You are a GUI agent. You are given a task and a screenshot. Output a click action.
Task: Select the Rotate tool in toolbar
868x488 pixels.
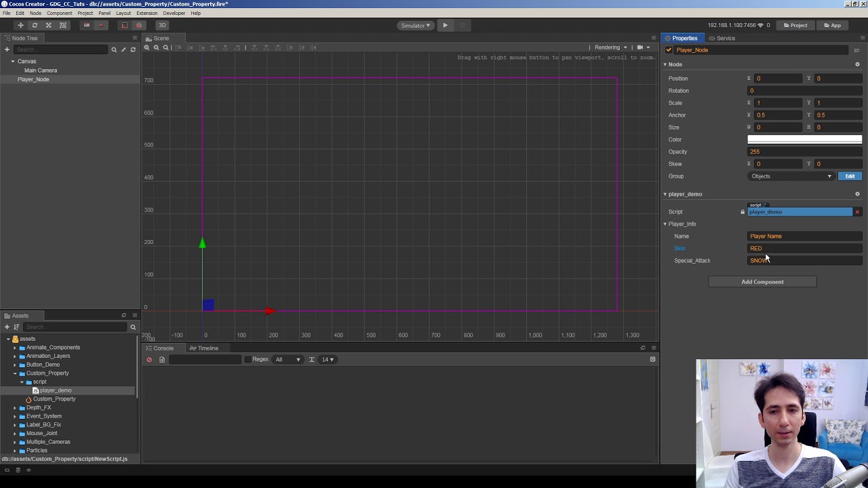(x=35, y=25)
